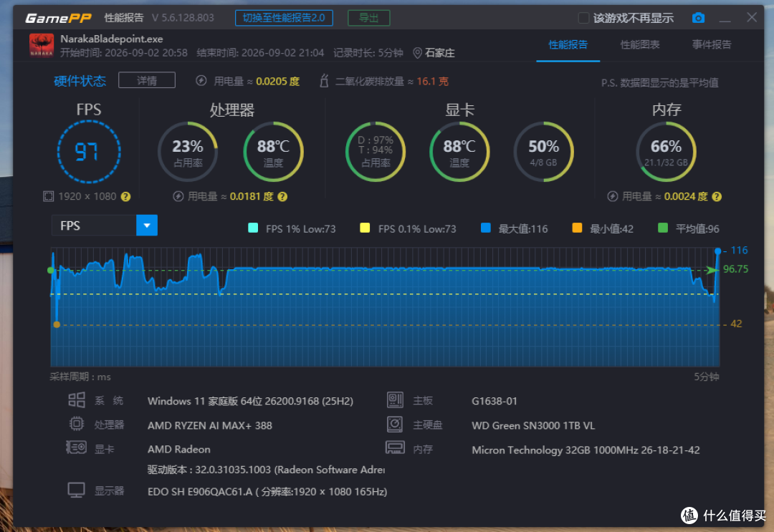The height and width of the screenshot is (532, 774).
Task: Click the power icon beside 用电量 0.0205 度
Action: [x=201, y=81]
